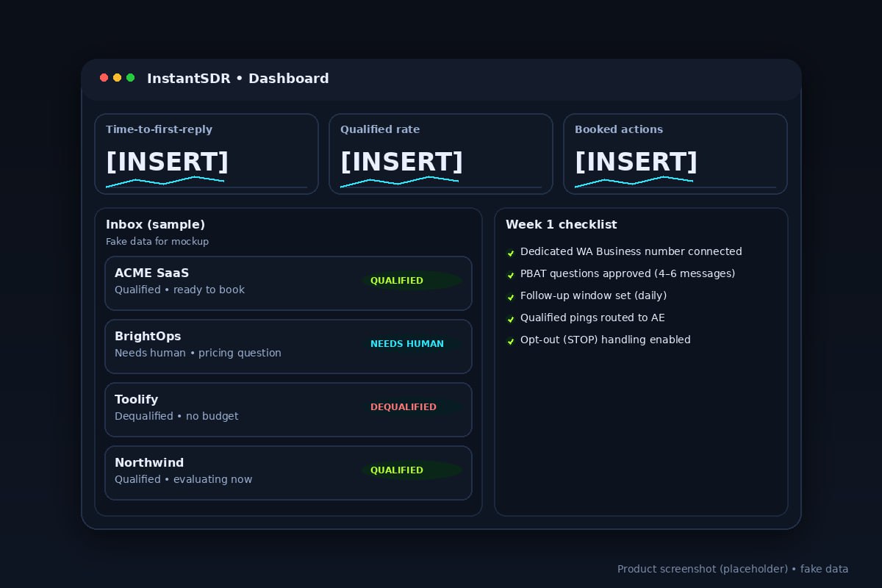882x588 pixels.
Task: Click the NEEDS HUMAN badge on BrightOps
Action: (x=407, y=344)
